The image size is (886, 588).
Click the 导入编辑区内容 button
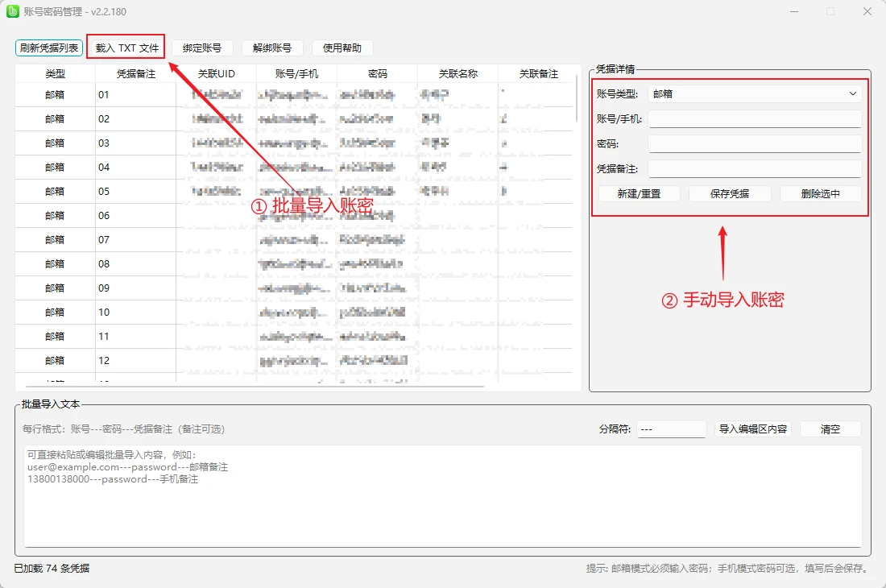[x=752, y=429]
